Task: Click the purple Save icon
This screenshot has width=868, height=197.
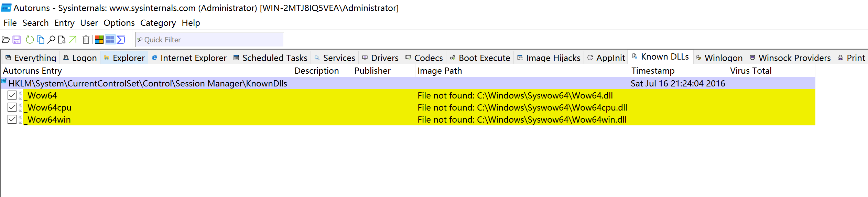Action: pos(17,40)
